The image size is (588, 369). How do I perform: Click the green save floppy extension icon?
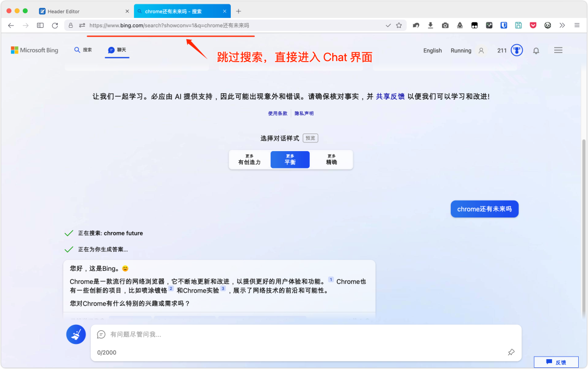pos(518,26)
